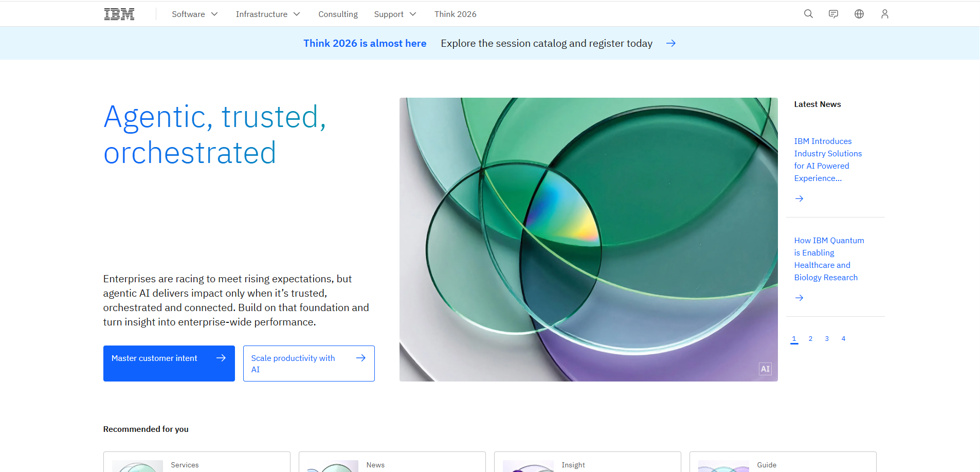Click the Agentic, trusted, orchestrated headline
This screenshot has width=980, height=472.
coord(215,135)
